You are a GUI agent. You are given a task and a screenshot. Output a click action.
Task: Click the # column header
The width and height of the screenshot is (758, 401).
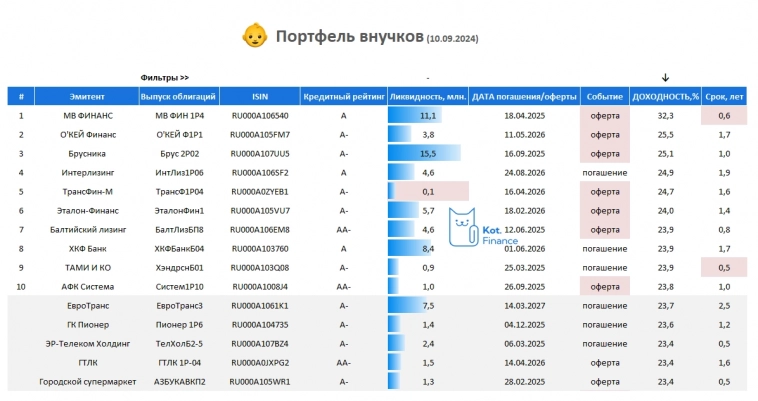[21, 97]
